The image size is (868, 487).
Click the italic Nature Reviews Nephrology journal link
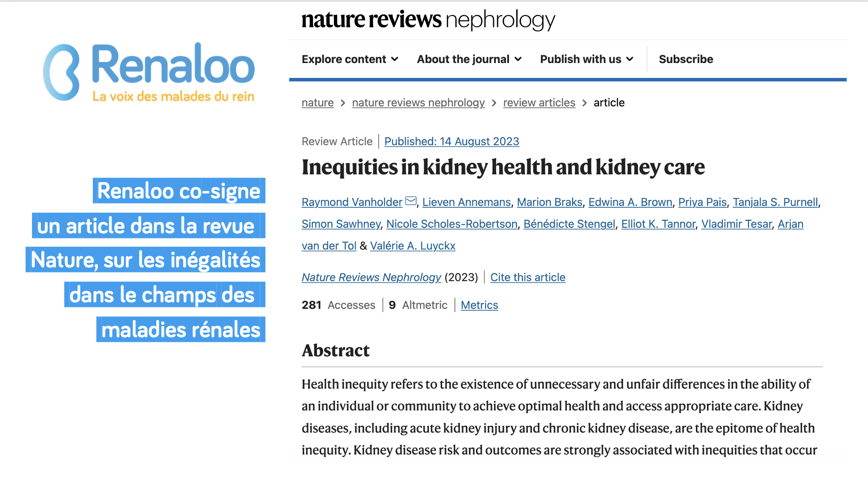(x=371, y=278)
